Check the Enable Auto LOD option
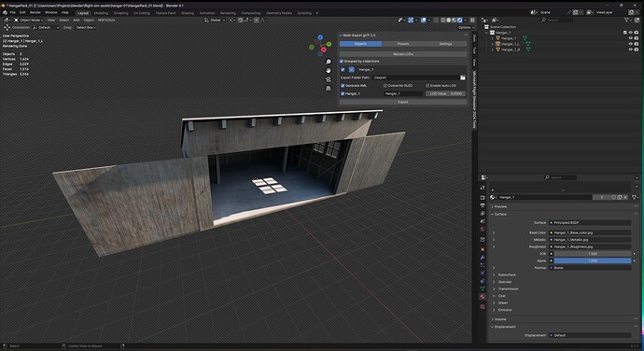 (x=427, y=86)
